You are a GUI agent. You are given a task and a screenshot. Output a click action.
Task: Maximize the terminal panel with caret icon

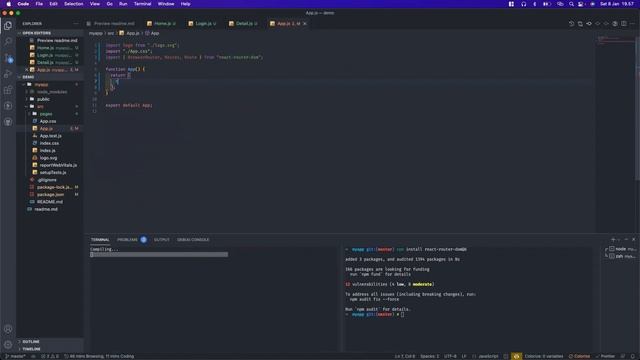coord(626,240)
